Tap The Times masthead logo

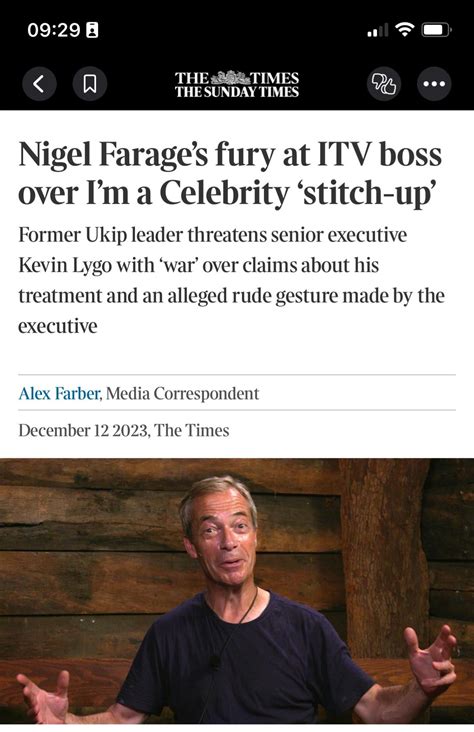point(237,84)
